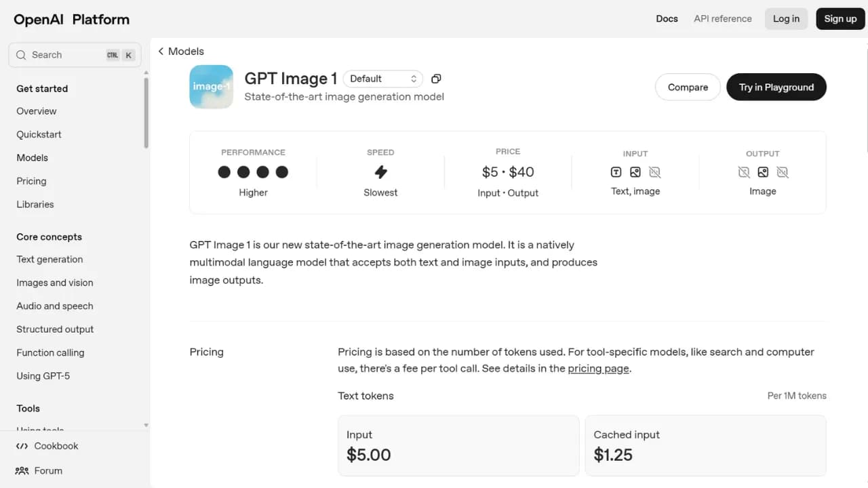The height and width of the screenshot is (488, 868).
Task: Open Using GPT-5 in sidebar
Action: pyautogui.click(x=43, y=375)
